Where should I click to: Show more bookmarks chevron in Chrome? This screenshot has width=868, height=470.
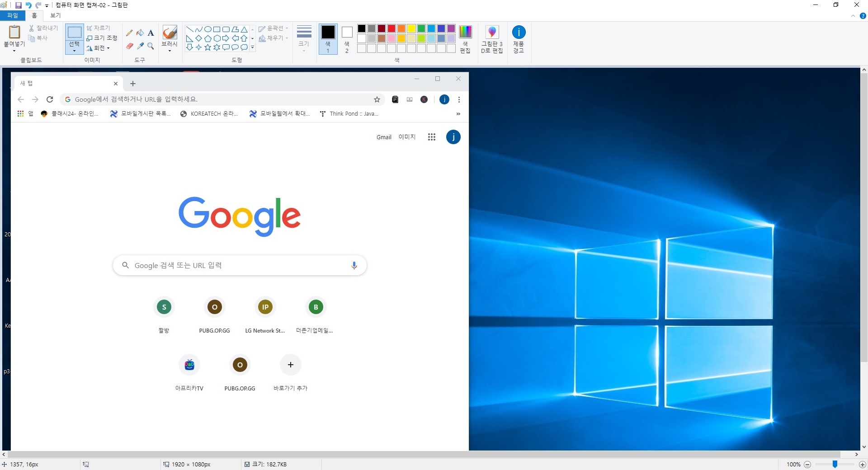click(458, 114)
